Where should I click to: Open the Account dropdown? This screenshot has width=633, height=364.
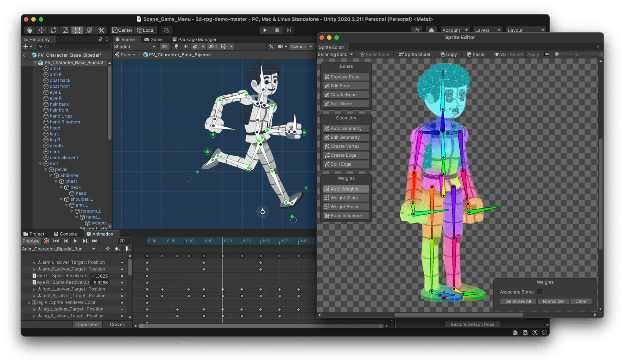tap(455, 30)
